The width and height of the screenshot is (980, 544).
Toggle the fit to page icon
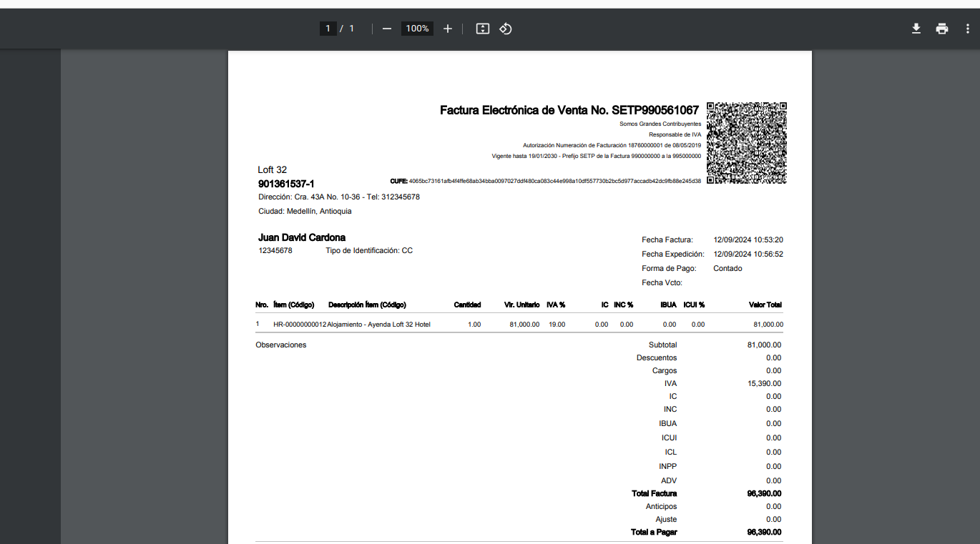[x=483, y=29]
